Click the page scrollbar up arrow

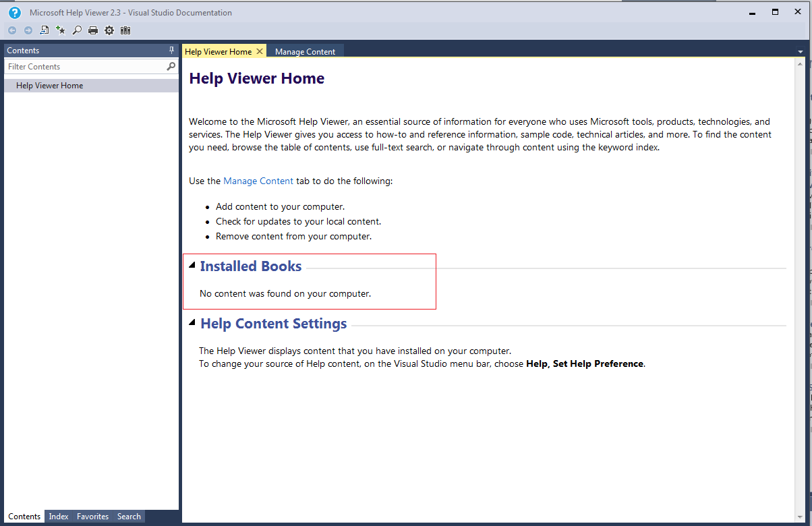pyautogui.click(x=800, y=64)
